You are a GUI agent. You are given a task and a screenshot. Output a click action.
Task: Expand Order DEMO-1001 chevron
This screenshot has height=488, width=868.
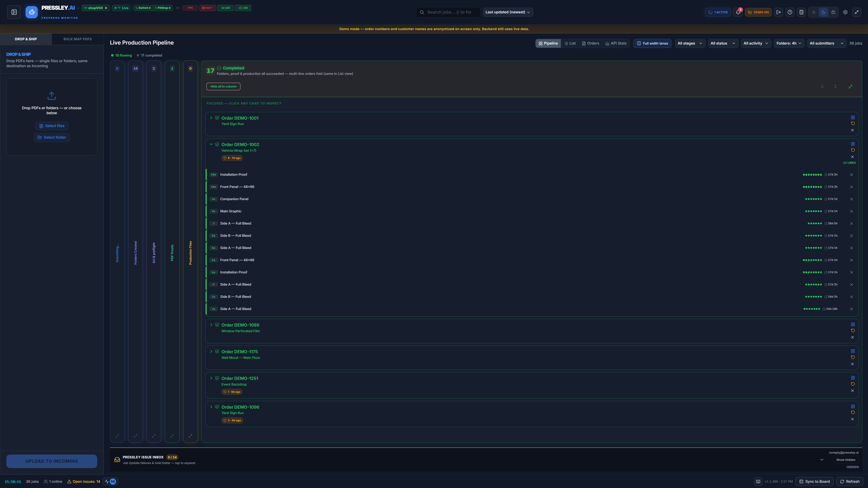(211, 118)
